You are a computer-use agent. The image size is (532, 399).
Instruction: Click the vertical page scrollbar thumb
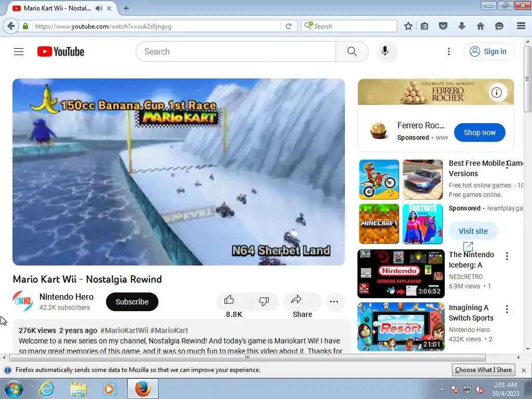click(528, 79)
